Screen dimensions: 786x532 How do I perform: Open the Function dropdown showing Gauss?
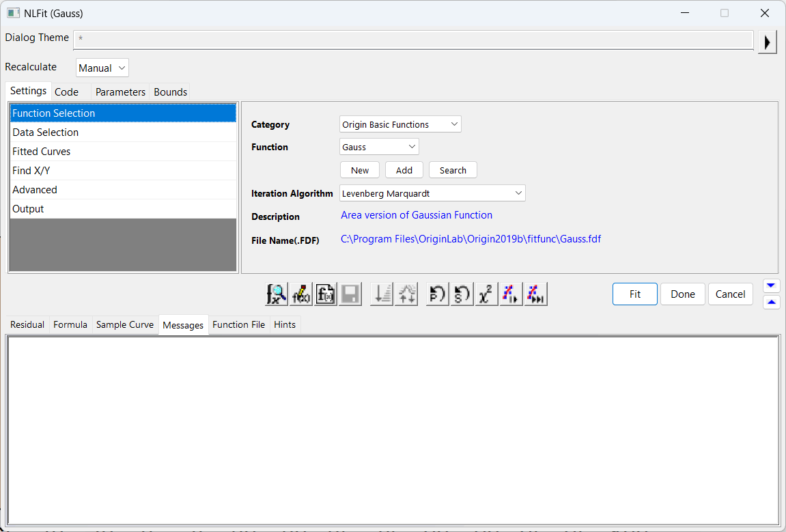[379, 147]
